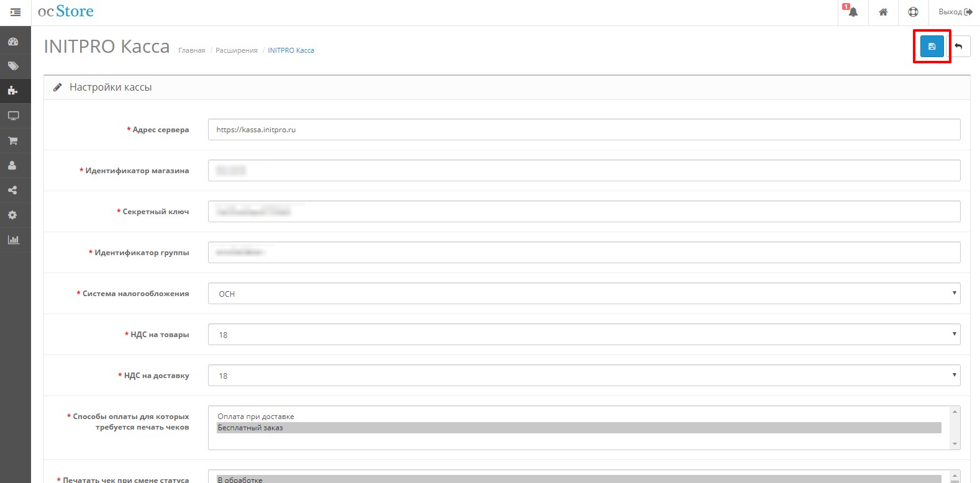980x483 pixels.
Task: Save settings with blue floppy button
Action: 932,47
